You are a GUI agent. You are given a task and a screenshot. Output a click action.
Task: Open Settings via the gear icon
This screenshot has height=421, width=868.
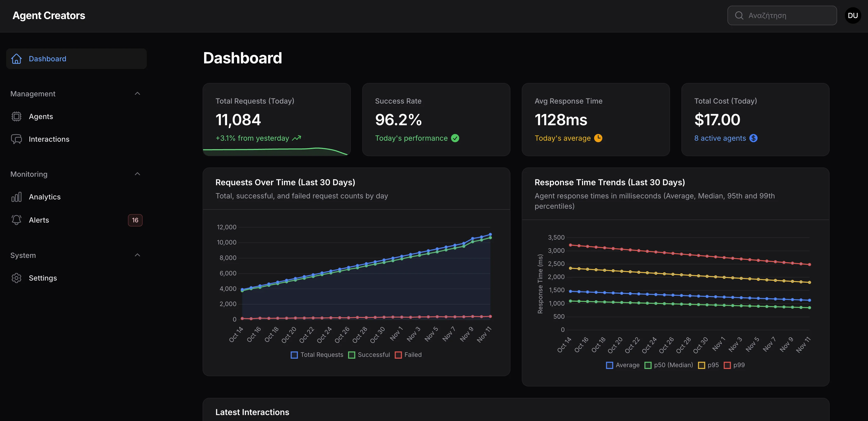[x=16, y=278]
